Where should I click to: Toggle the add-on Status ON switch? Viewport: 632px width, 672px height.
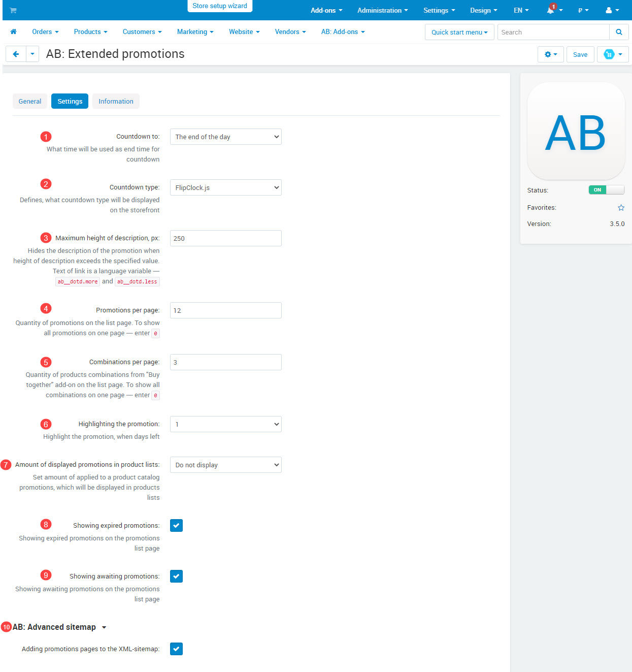(x=606, y=190)
